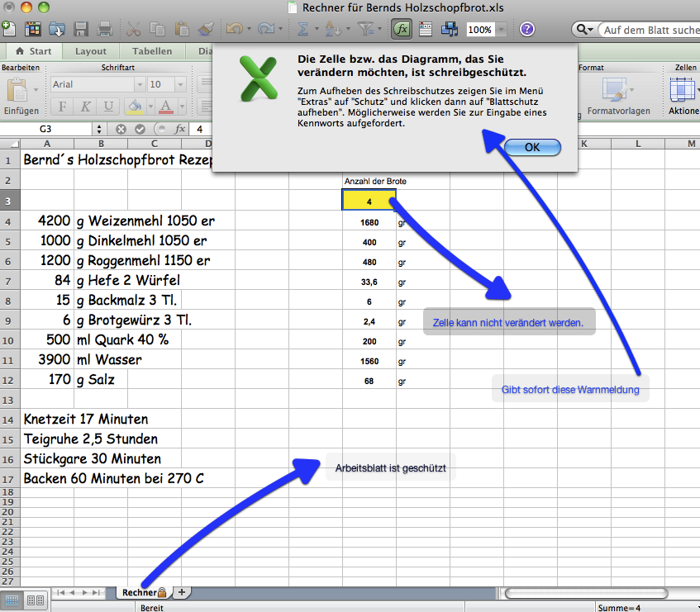Image resolution: width=700 pixels, height=612 pixels.
Task: Expand the font size 10 dropdown
Action: pos(179,83)
